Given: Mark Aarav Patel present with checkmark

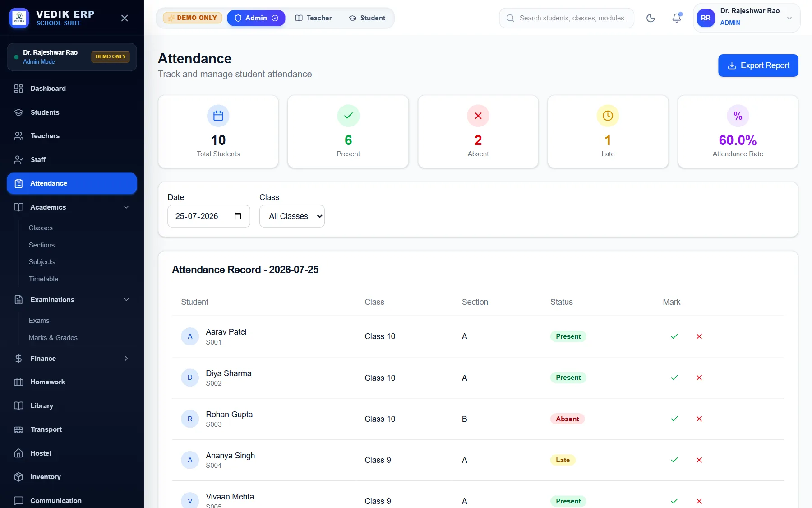Looking at the screenshot, I should (674, 336).
